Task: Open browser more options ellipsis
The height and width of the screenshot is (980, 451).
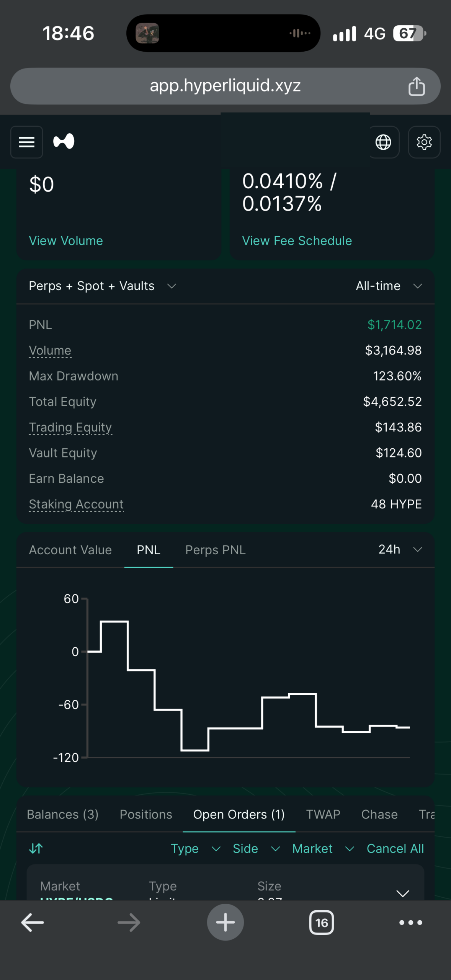Action: click(x=411, y=923)
